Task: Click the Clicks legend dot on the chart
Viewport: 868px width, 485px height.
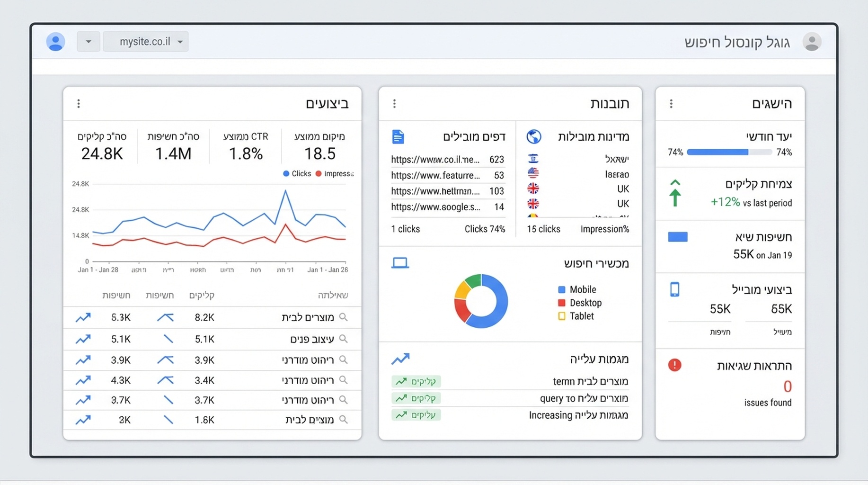Action: 286,174
